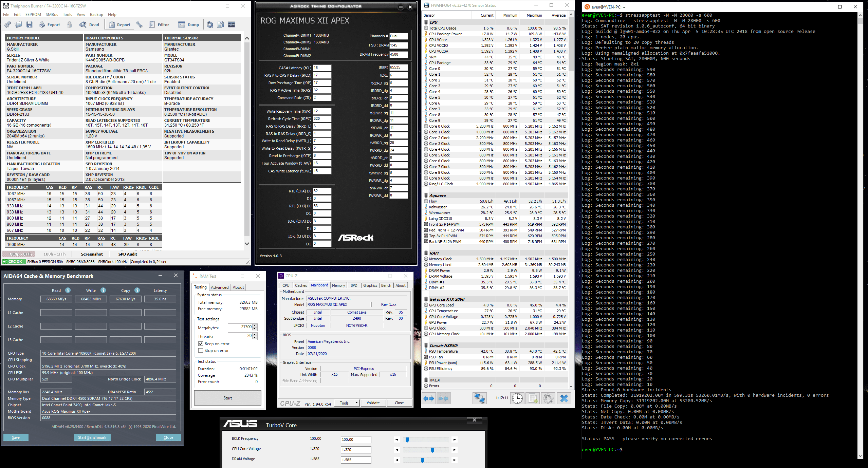Open the EEPROM menu in Thaiphoon Burner
The image size is (868, 468).
click(33, 15)
